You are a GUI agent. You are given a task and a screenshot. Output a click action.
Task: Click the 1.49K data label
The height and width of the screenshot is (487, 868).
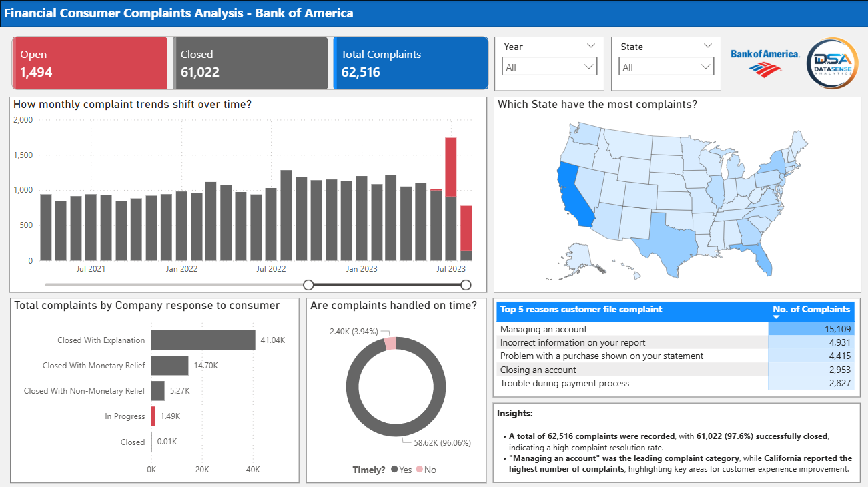pyautogui.click(x=170, y=416)
